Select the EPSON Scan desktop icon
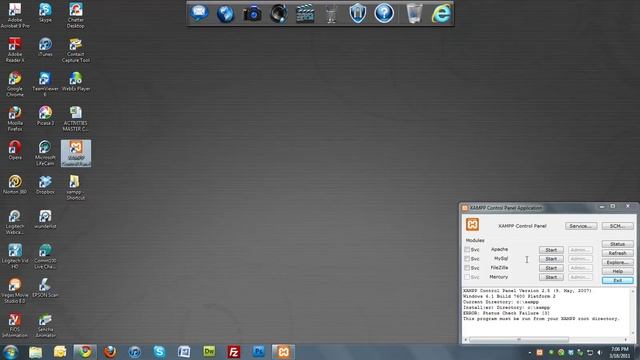 pos(45,288)
